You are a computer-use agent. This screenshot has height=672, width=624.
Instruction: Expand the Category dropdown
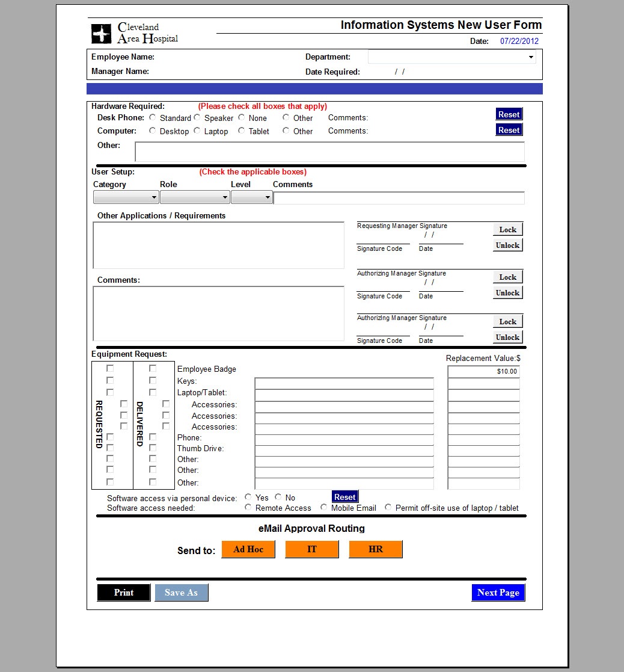[x=126, y=197]
